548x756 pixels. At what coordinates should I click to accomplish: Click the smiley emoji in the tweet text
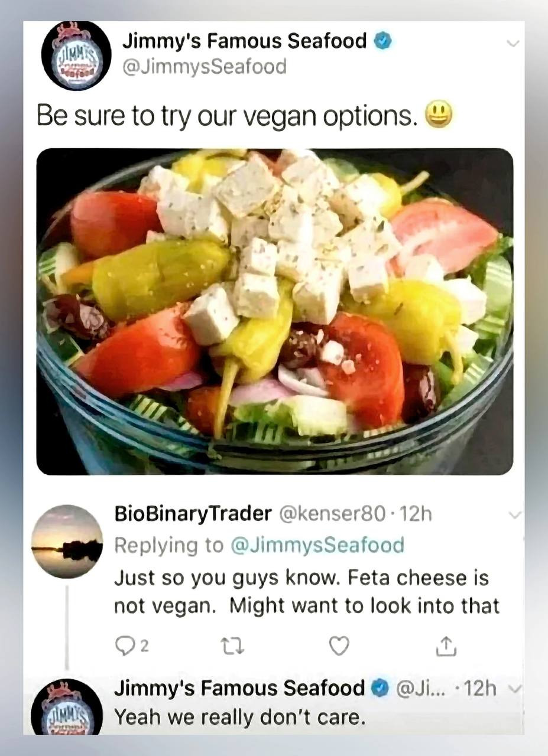pyautogui.click(x=439, y=114)
